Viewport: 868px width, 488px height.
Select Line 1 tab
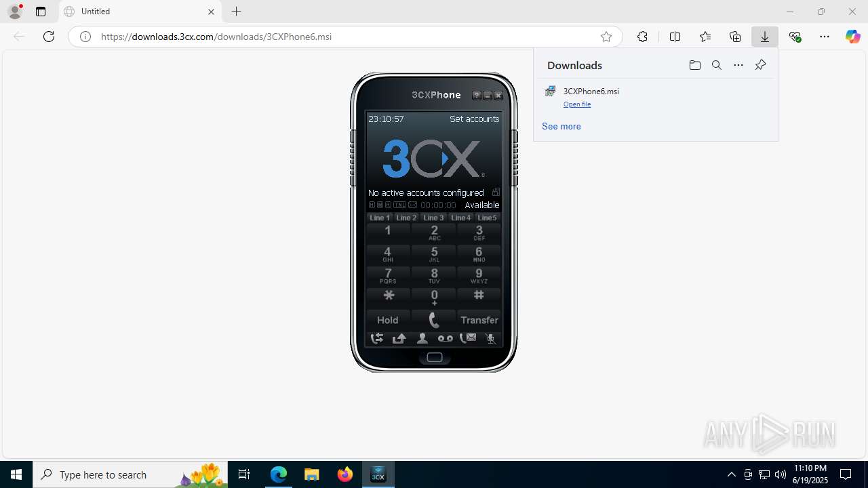coord(380,218)
